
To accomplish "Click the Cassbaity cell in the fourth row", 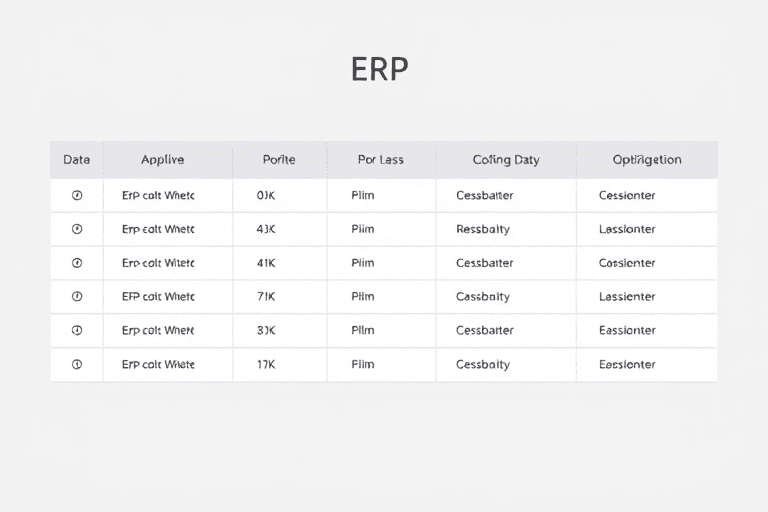I will pos(483,297).
